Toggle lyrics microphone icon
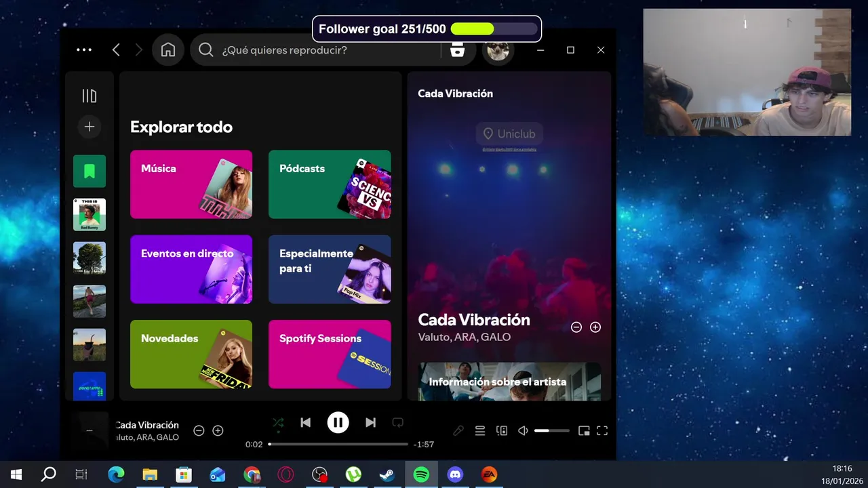 458,430
